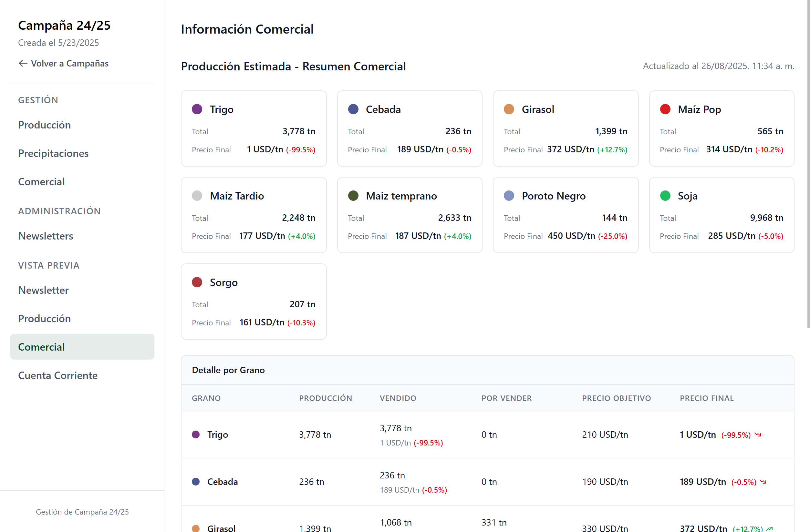810x532 pixels.
Task: Open Precipitaciones in the sidebar
Action: (x=53, y=153)
